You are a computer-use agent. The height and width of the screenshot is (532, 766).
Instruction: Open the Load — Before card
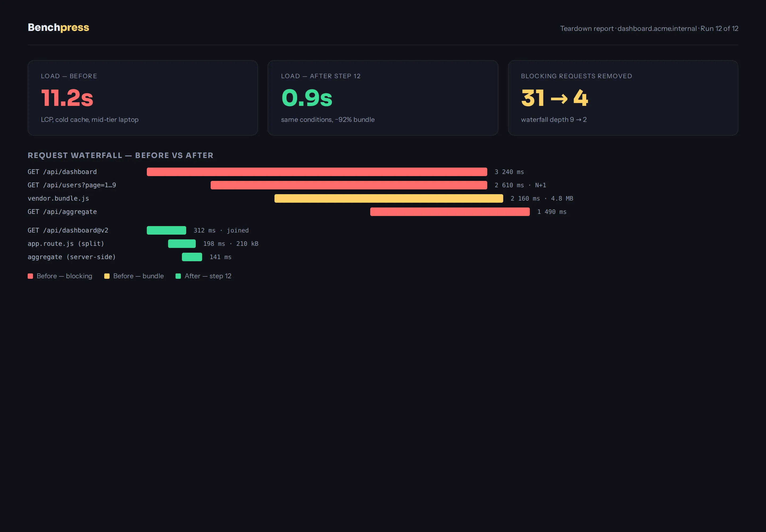pyautogui.click(x=143, y=98)
